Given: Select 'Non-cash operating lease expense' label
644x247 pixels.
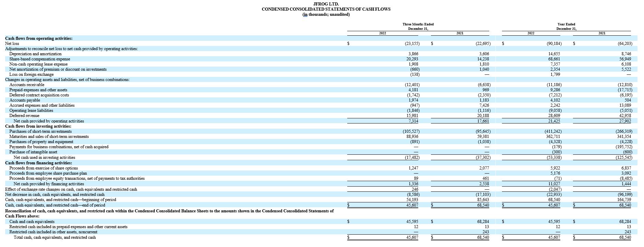Looking at the screenshot, I should (x=38, y=64).
